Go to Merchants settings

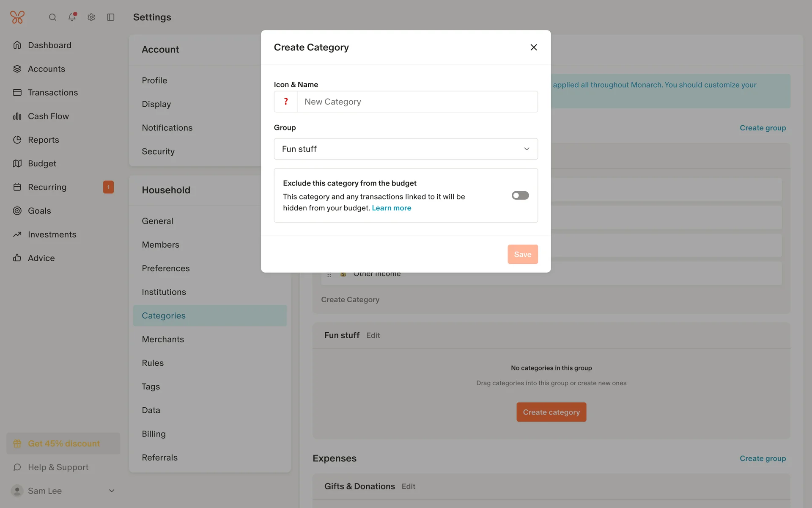(x=163, y=340)
